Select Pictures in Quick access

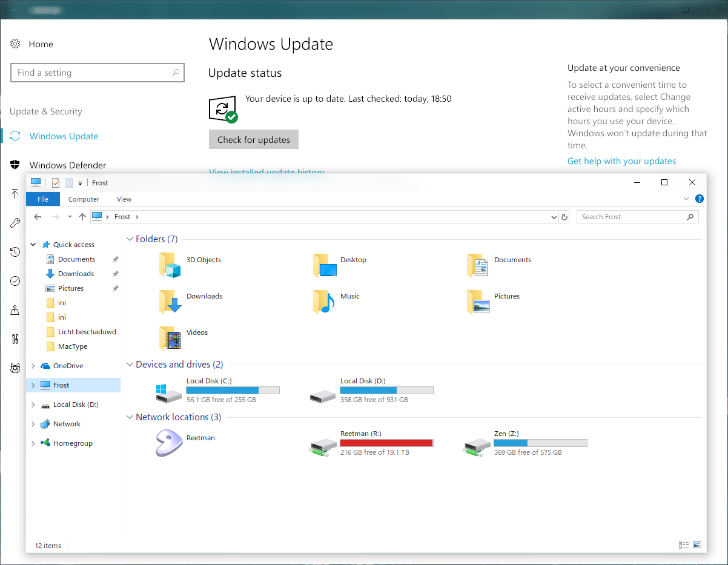click(x=71, y=288)
